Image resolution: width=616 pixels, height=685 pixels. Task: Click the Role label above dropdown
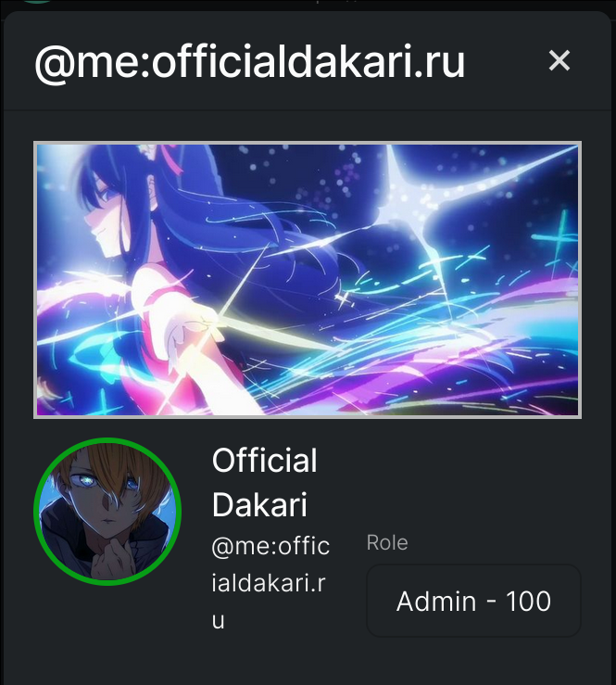(387, 542)
